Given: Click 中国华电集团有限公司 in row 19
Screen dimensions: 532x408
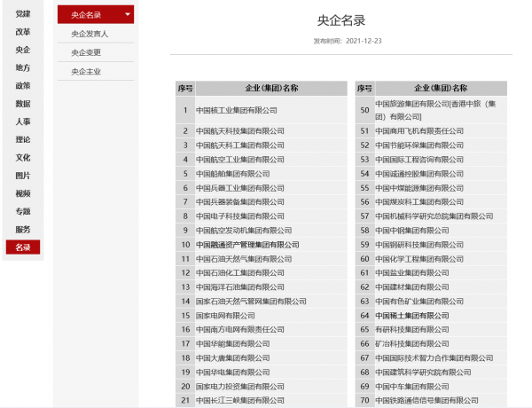Looking at the screenshot, I should (232, 373).
